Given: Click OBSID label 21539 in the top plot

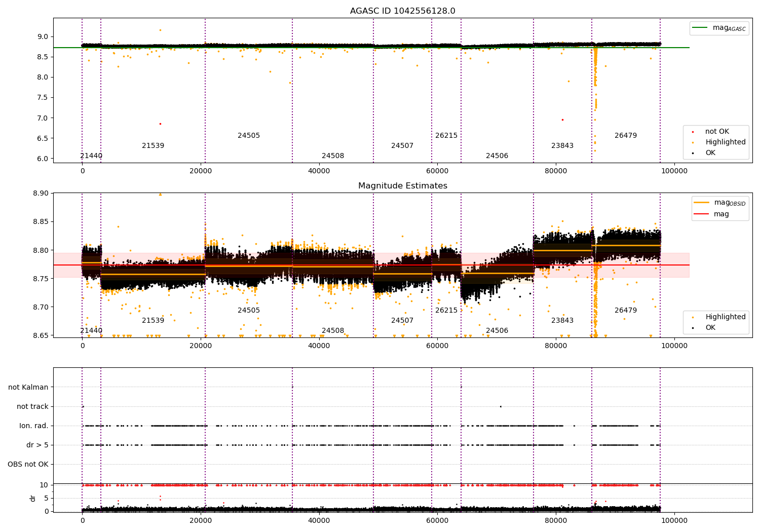Looking at the screenshot, I should coord(153,146).
